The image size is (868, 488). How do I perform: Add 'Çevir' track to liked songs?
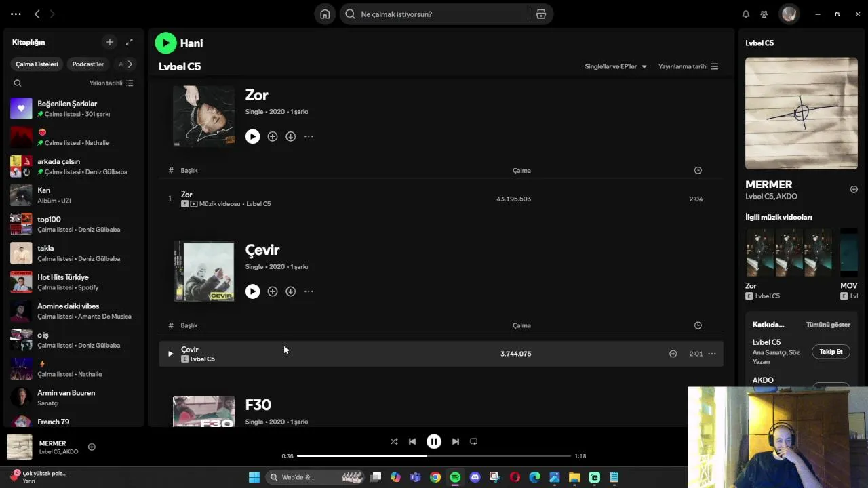[673, 354]
